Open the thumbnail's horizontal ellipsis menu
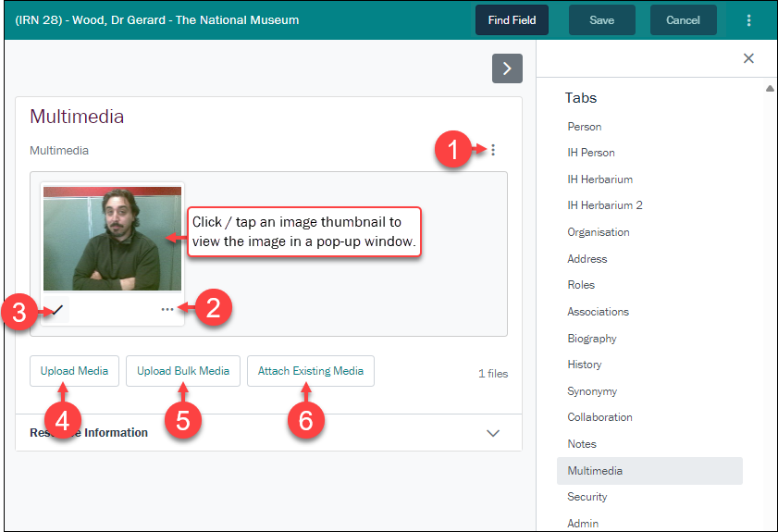Viewport: 778px width, 532px height. click(x=167, y=309)
